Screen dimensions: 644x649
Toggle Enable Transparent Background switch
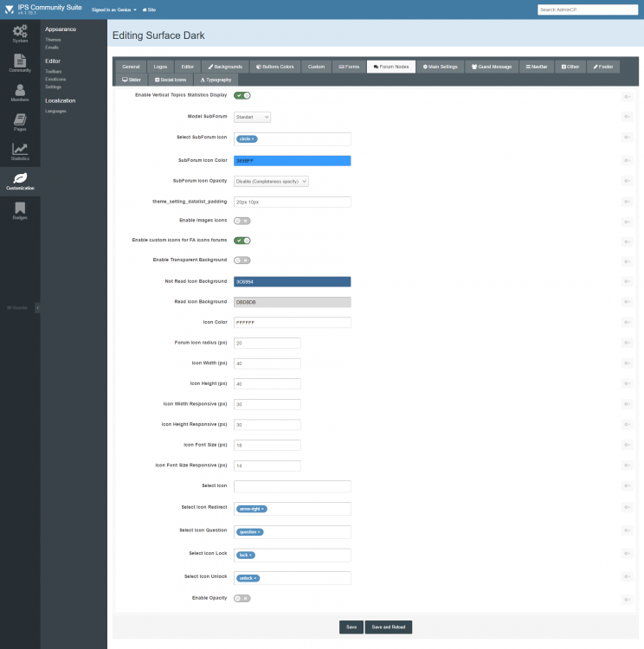(242, 260)
